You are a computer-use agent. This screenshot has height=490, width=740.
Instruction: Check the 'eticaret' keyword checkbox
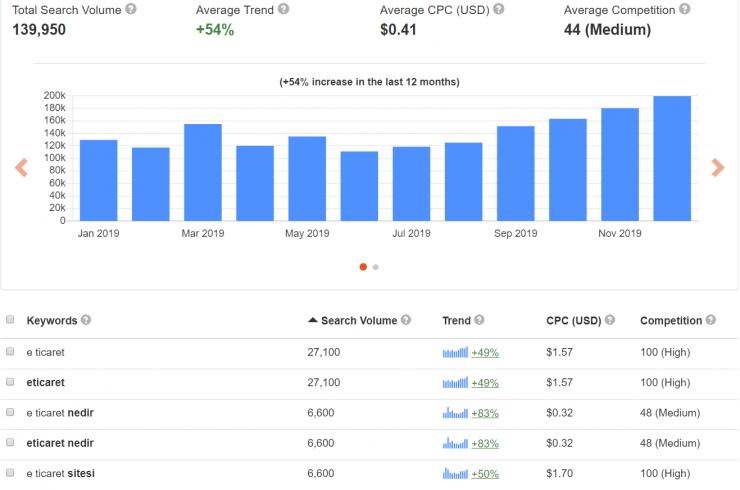point(10,381)
